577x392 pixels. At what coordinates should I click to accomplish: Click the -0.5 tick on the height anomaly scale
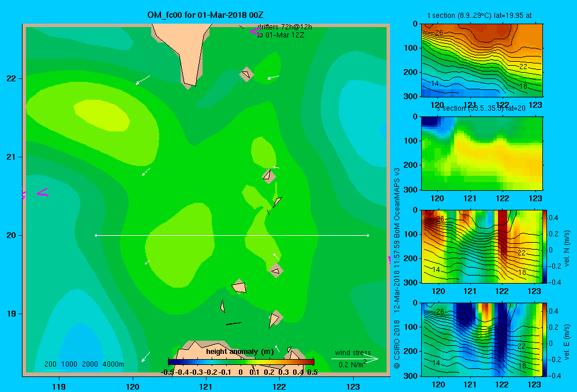coord(167,372)
